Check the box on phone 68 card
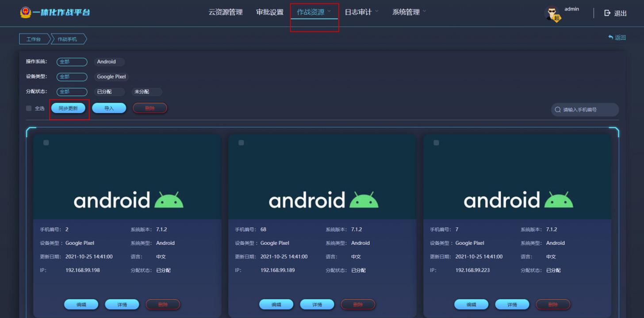 241,143
